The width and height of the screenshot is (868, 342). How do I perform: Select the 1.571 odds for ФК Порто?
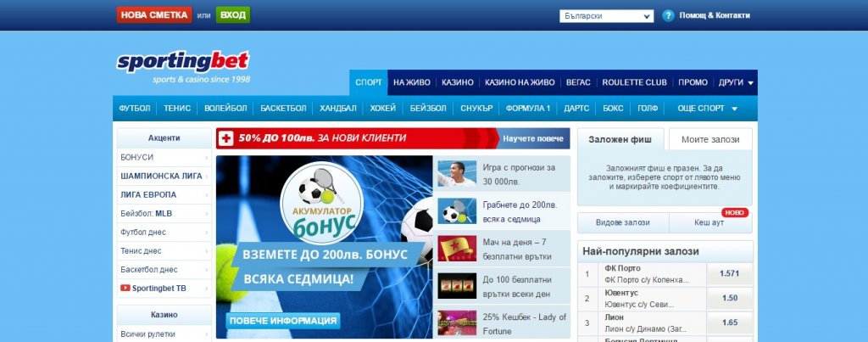pyautogui.click(x=729, y=274)
